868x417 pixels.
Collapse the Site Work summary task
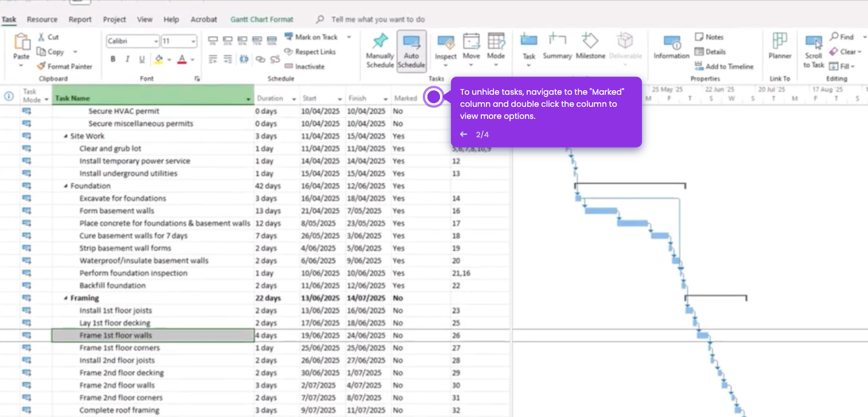click(65, 137)
